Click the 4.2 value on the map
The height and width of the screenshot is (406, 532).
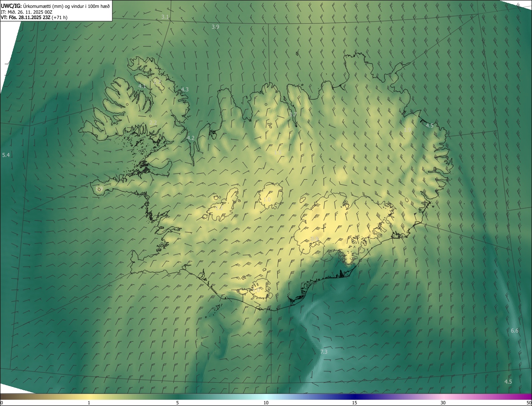(191, 138)
